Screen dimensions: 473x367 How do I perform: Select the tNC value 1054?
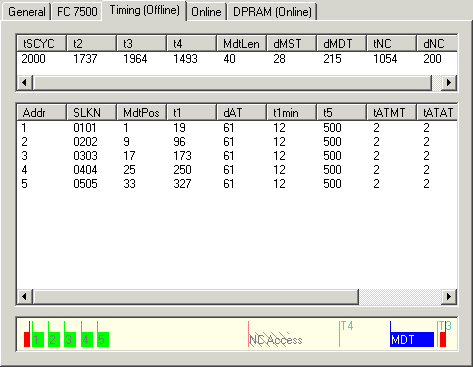pyautogui.click(x=385, y=59)
